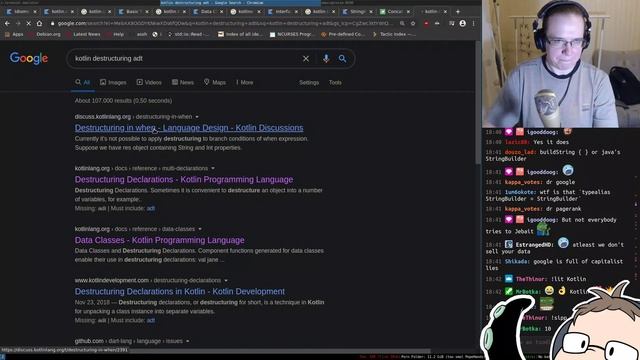Open search Tools options
The height and width of the screenshot is (360, 640).
tap(335, 82)
